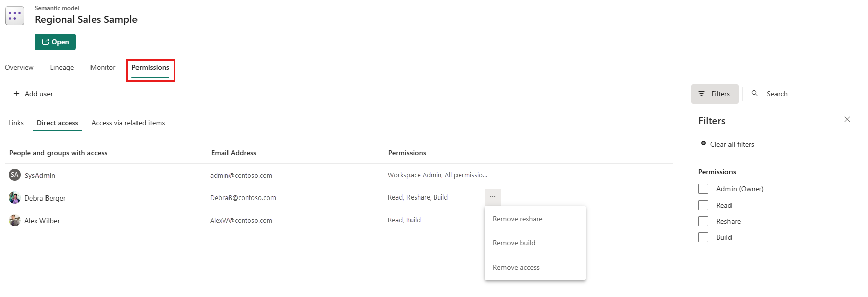This screenshot has width=868, height=297.
Task: Select Remove build menu option
Action: 514,243
